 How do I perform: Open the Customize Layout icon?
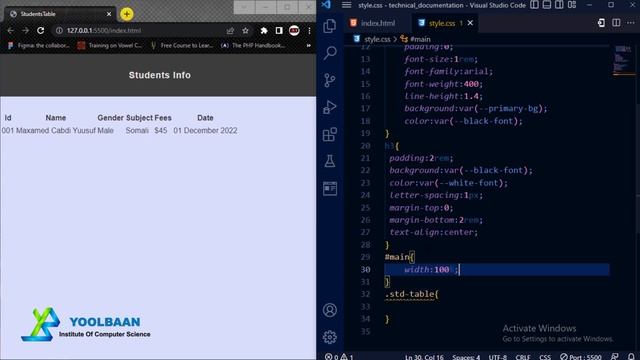[x=572, y=5]
